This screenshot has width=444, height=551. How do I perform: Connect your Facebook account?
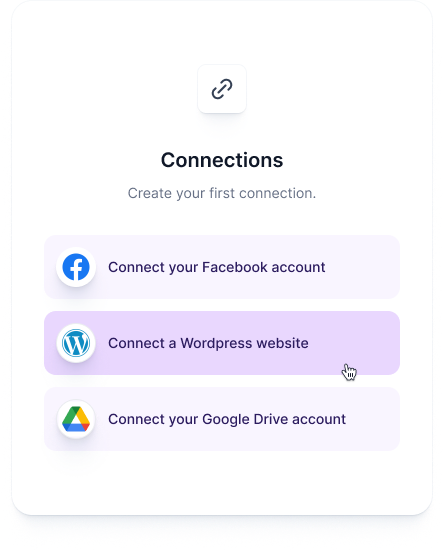coord(222,267)
